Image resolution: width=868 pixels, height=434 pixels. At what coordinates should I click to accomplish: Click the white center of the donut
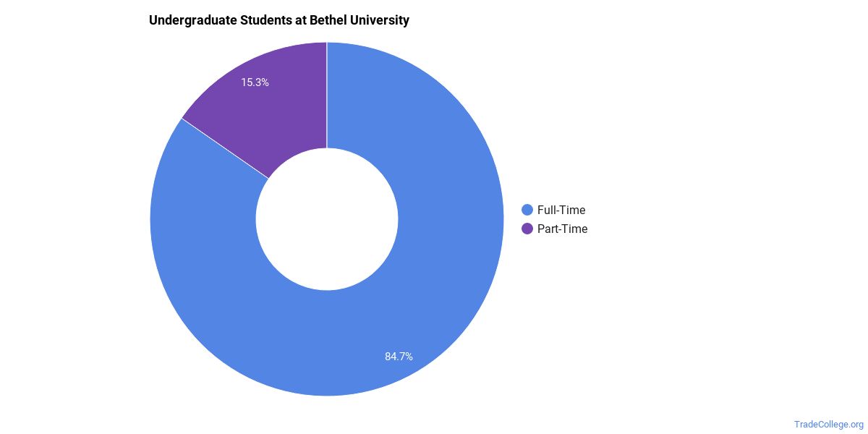point(327,219)
